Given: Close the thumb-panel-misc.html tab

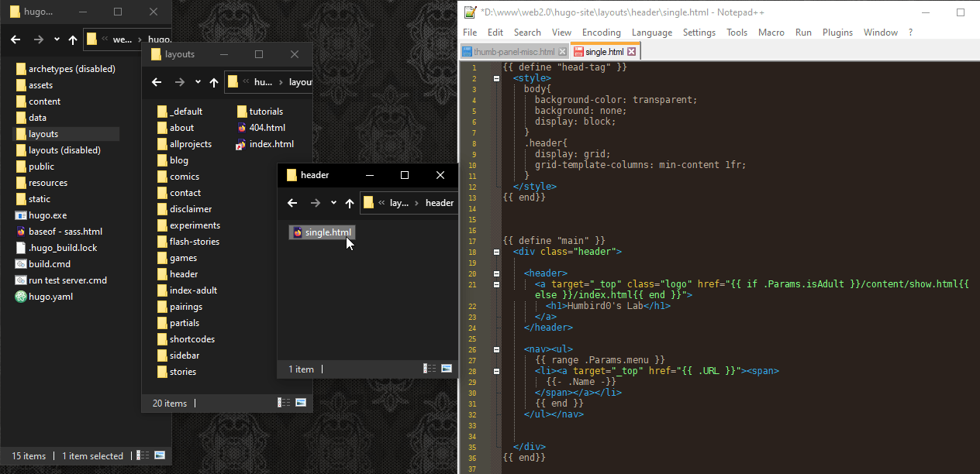Looking at the screenshot, I should coord(562,52).
